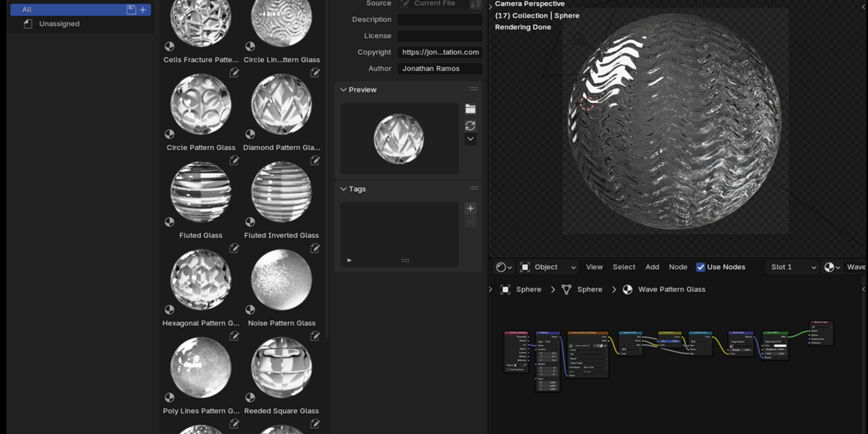Click the "Rendering Done" status text

point(523,27)
